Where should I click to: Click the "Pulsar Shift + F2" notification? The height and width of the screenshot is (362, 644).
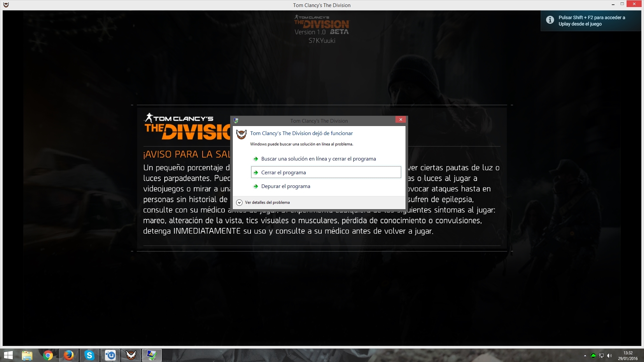592,21
